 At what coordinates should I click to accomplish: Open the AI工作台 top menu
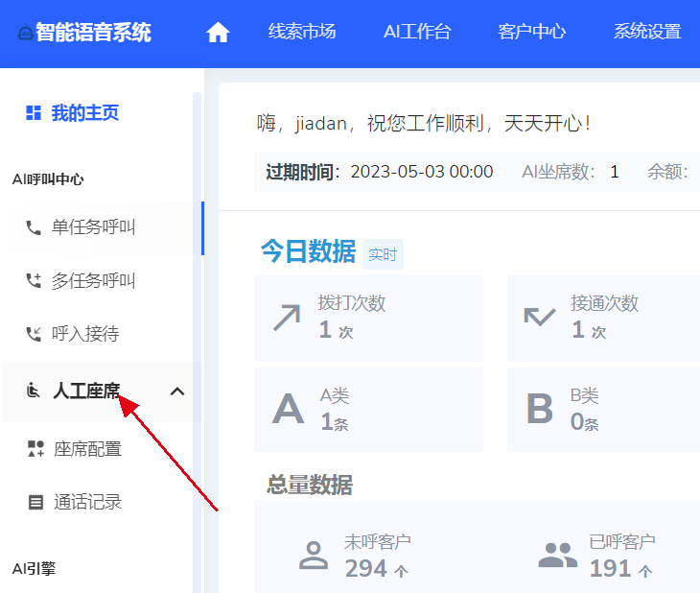pyautogui.click(x=417, y=32)
